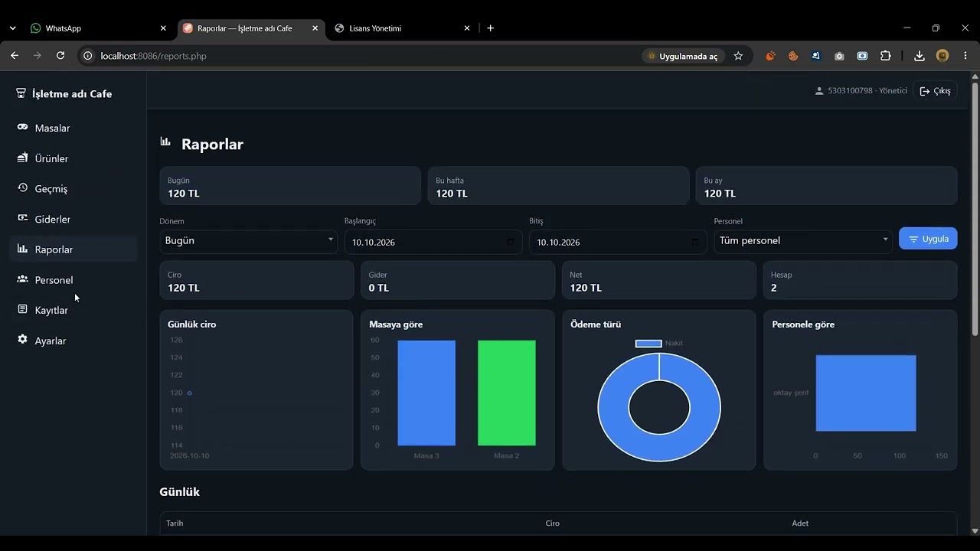Screen dimensions: 980x551
Task: Click the oktay şerif bar
Action: [866, 393]
